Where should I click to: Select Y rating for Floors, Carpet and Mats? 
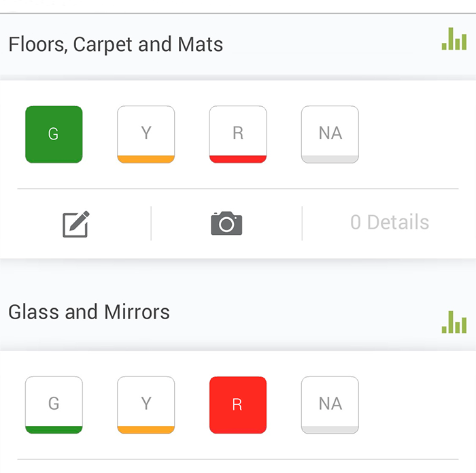tap(146, 133)
